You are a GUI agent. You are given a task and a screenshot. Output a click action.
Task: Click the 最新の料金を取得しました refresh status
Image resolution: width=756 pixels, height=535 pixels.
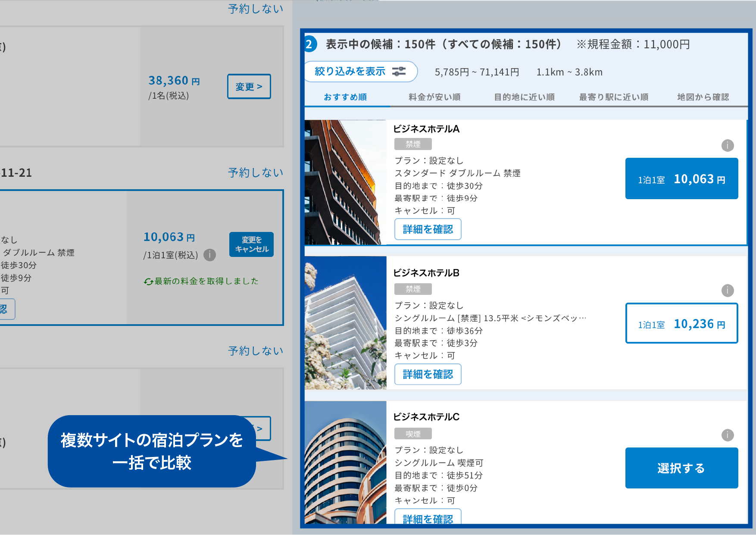tap(201, 281)
